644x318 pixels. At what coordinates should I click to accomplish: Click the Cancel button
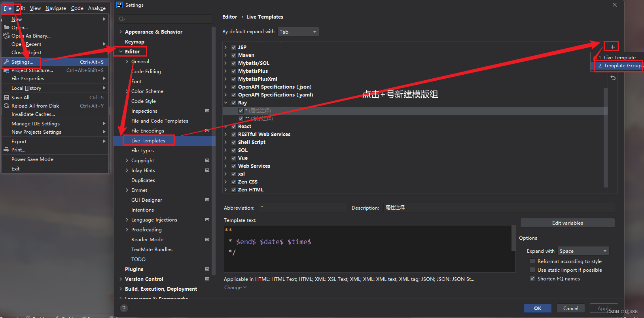pos(570,308)
